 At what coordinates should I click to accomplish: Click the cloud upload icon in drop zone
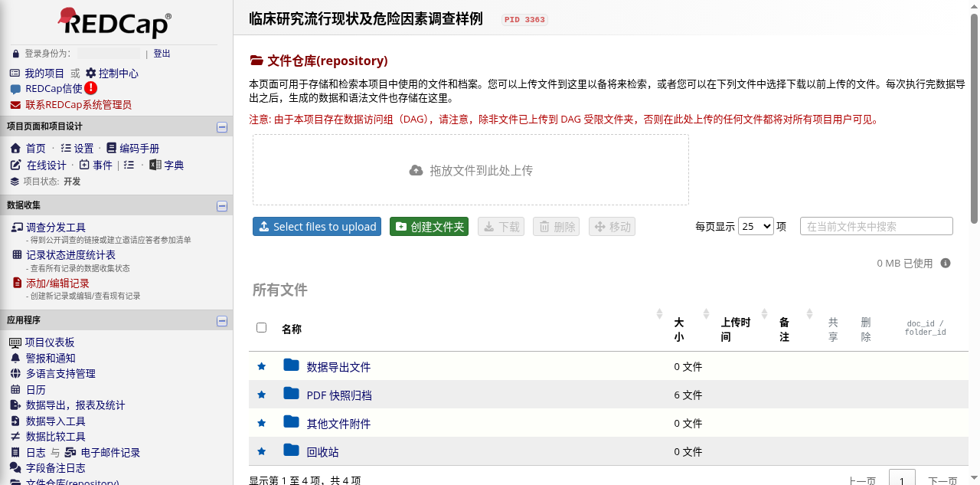click(x=416, y=170)
